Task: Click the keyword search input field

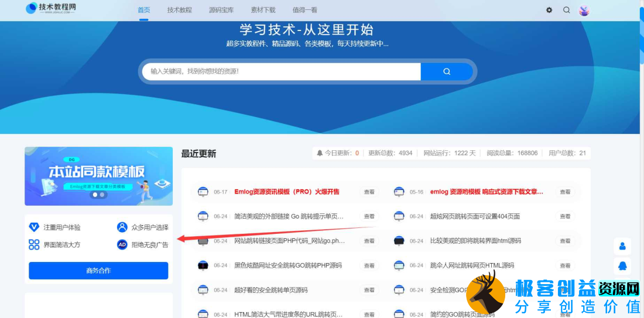Action: [282, 71]
